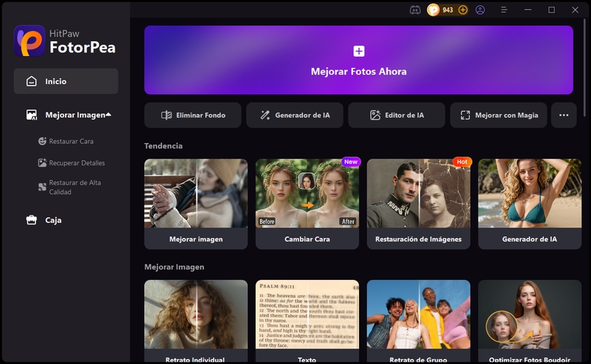Click the Restaurar Cara face icon
This screenshot has width=591, height=364.
tap(43, 141)
